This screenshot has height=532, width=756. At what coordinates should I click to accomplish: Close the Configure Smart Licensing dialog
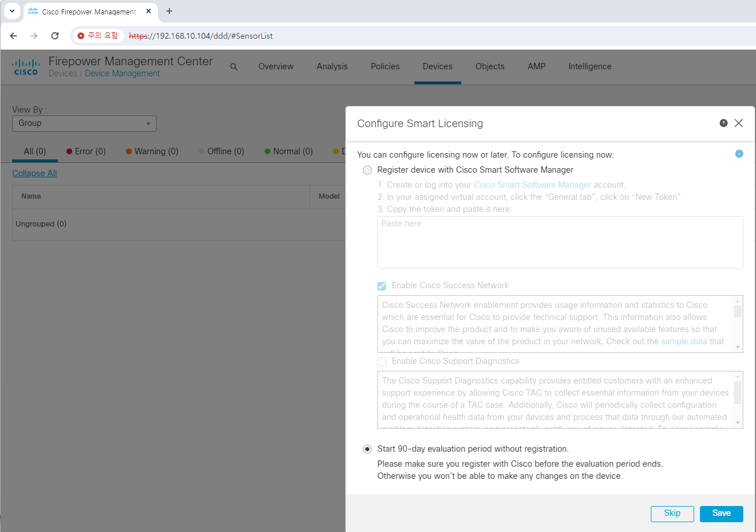click(739, 123)
